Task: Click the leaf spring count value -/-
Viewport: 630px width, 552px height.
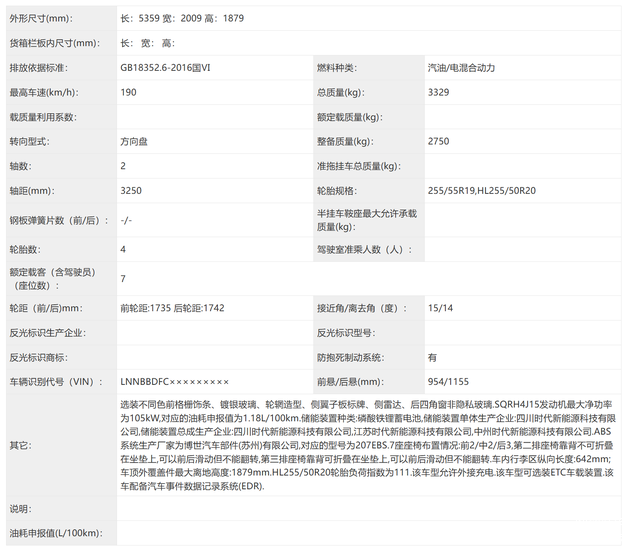Action: (x=126, y=219)
